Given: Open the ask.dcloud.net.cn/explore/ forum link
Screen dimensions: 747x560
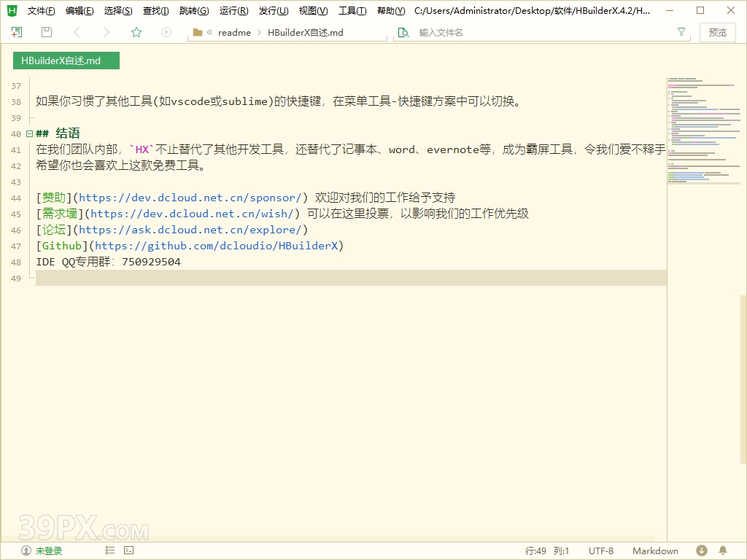Looking at the screenshot, I should point(190,230).
